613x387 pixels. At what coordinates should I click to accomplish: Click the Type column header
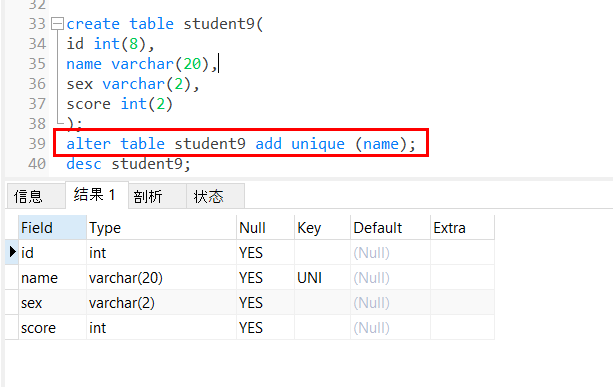click(161, 228)
